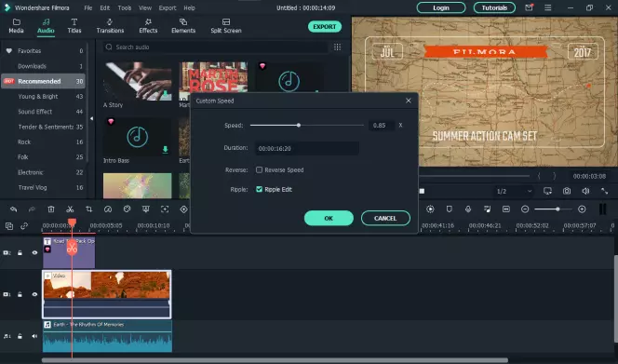Click the preview playback progress bar

(476, 176)
